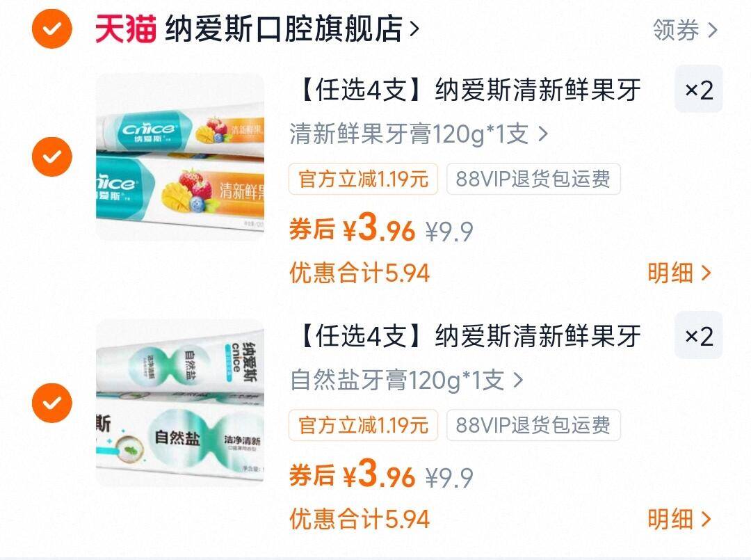The width and height of the screenshot is (751, 560).
Task: Deselect the 清新鲜果牙膏 item checkbox
Action: 51,157
